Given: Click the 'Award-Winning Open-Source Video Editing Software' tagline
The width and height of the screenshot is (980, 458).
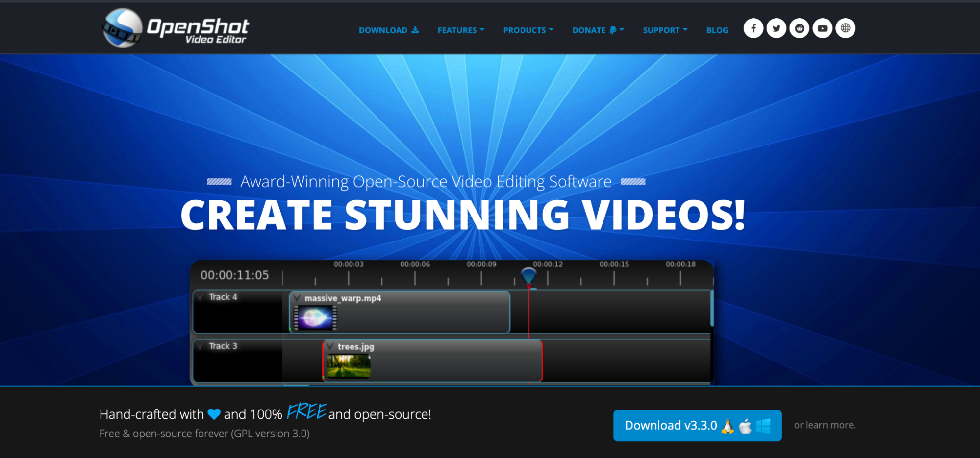Looking at the screenshot, I should [x=426, y=182].
